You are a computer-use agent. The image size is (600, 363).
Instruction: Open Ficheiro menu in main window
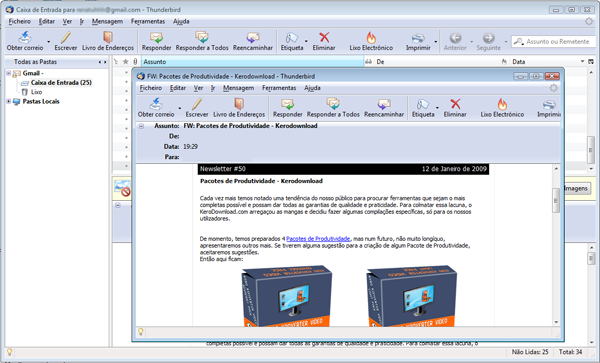[x=20, y=21]
